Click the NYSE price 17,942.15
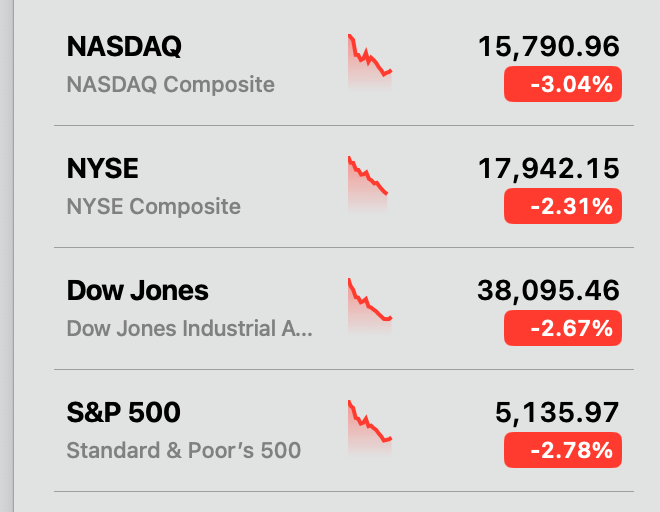 549,169
